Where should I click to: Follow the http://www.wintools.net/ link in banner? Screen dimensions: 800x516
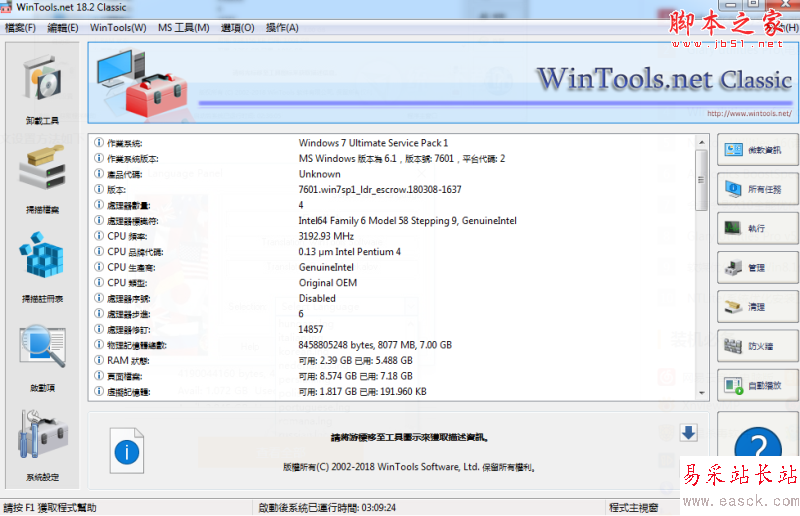[x=749, y=113]
